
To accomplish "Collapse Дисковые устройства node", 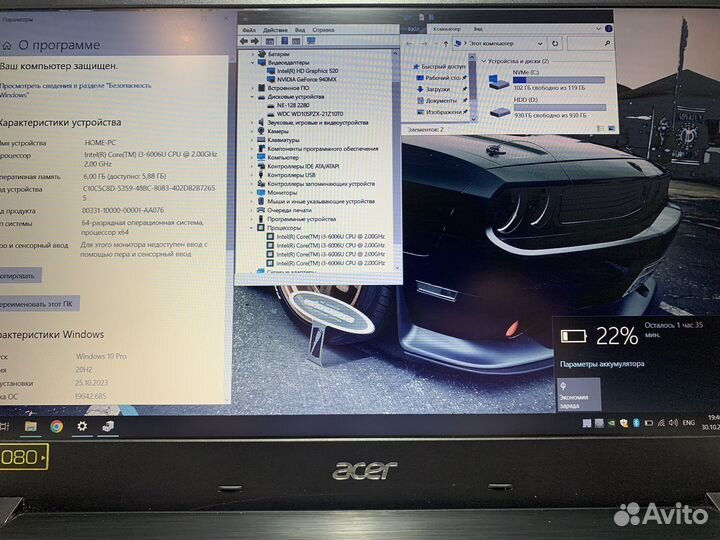I will tap(252, 97).
